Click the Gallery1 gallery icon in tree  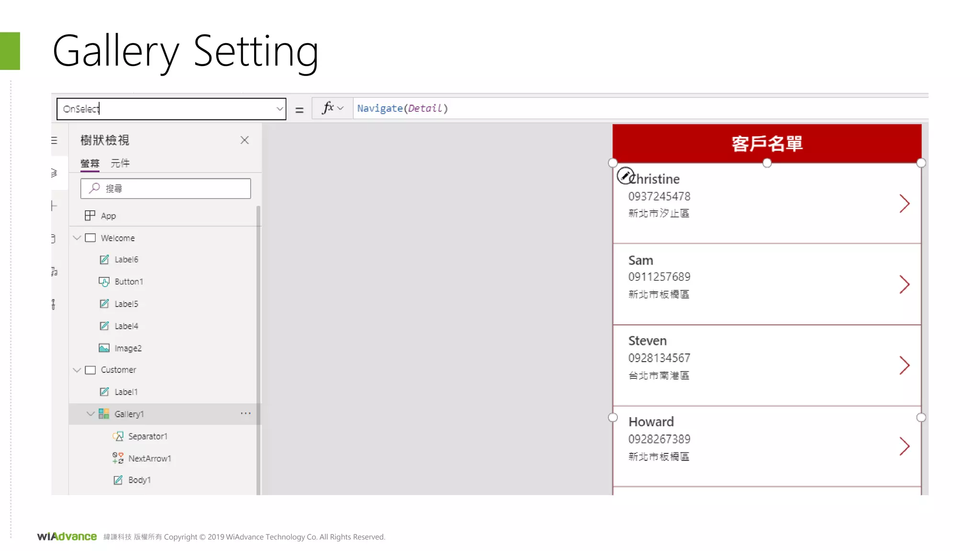[x=104, y=414]
